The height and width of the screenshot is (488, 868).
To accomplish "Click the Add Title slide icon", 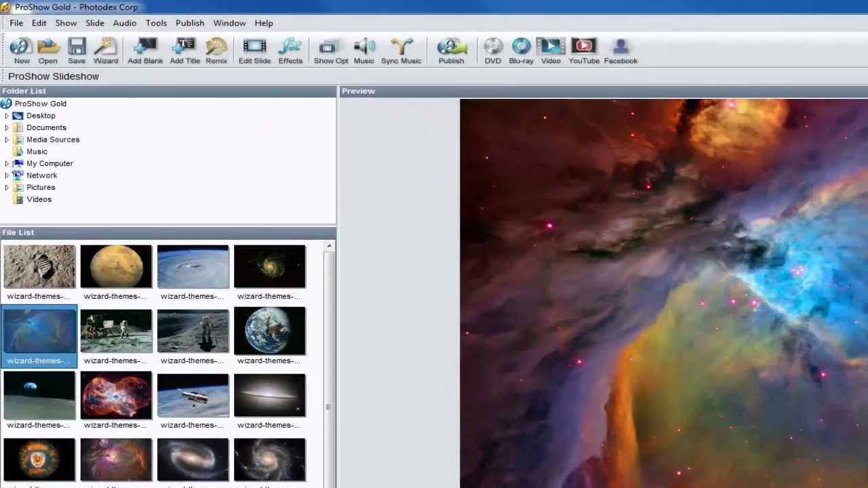I will [x=184, y=51].
